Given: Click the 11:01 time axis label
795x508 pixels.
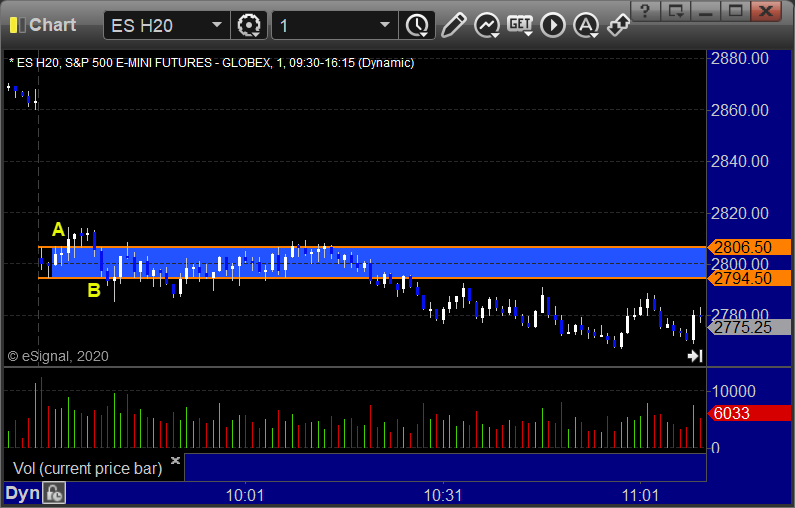Looking at the screenshot, I should pos(640,495).
